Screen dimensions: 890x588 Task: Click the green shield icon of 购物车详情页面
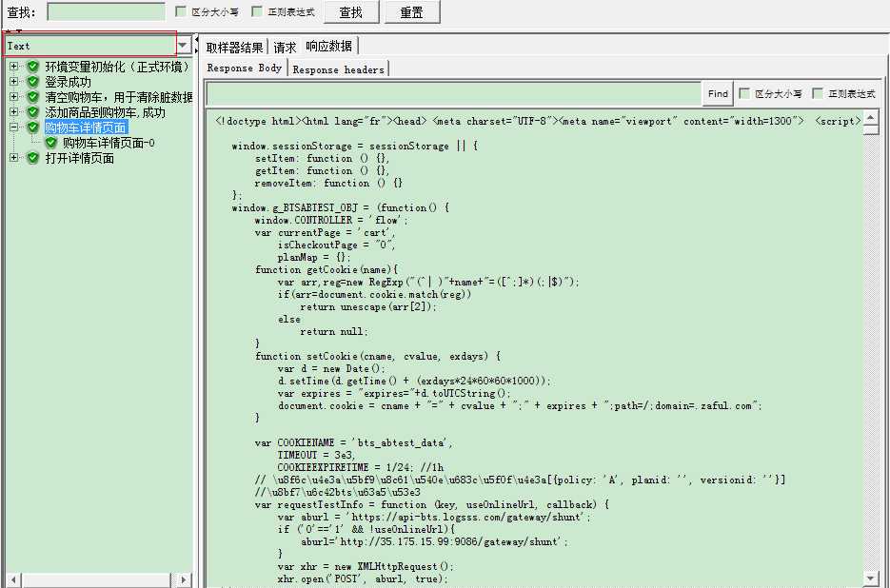33,127
